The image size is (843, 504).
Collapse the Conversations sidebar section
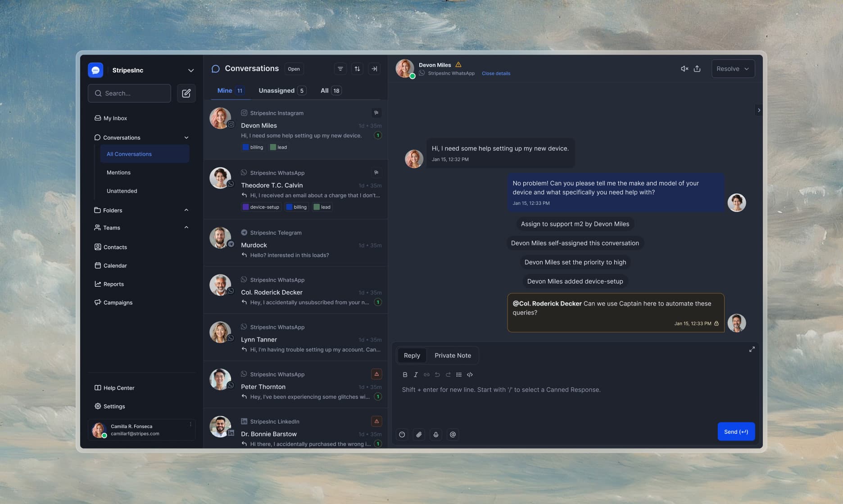click(x=186, y=138)
